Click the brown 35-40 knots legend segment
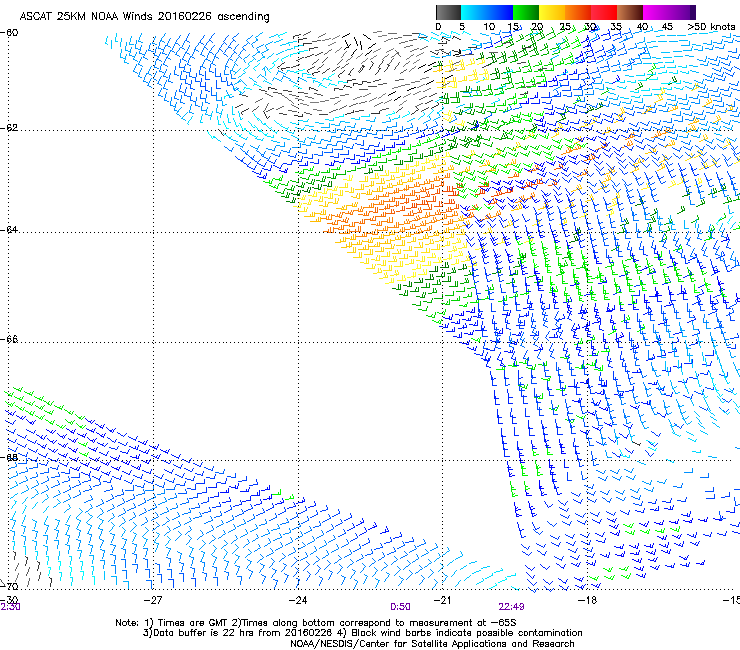This screenshot has width=740, height=650. coord(630,12)
